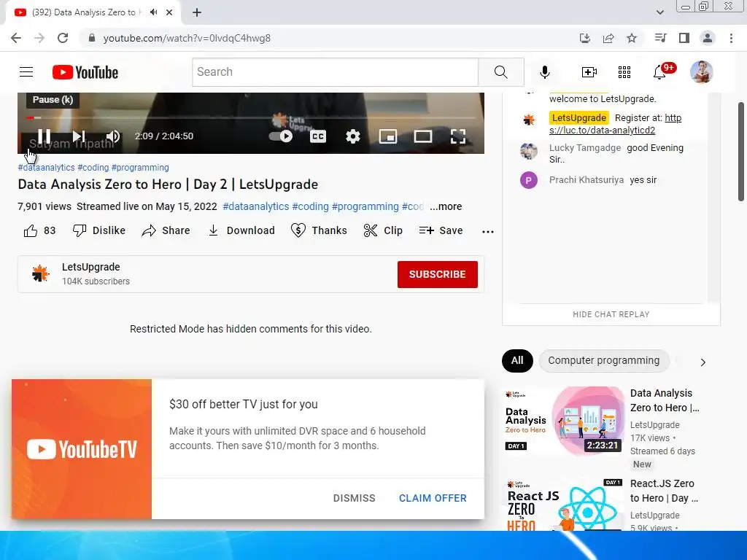Screen dimensions: 747x560
Task: Open LetsUpgrade channel name link
Action: tap(91, 267)
